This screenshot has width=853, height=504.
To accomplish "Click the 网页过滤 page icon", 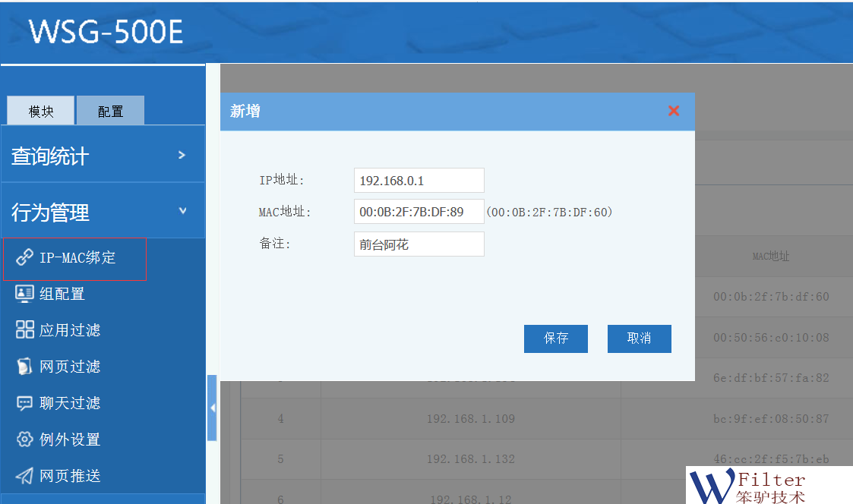I will (25, 367).
